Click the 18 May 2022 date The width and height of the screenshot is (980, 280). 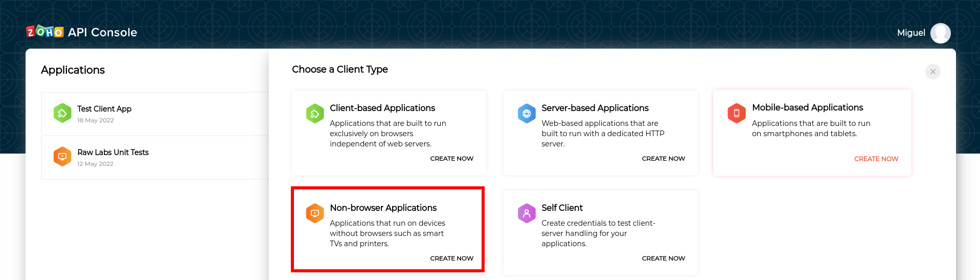pyautogui.click(x=96, y=120)
